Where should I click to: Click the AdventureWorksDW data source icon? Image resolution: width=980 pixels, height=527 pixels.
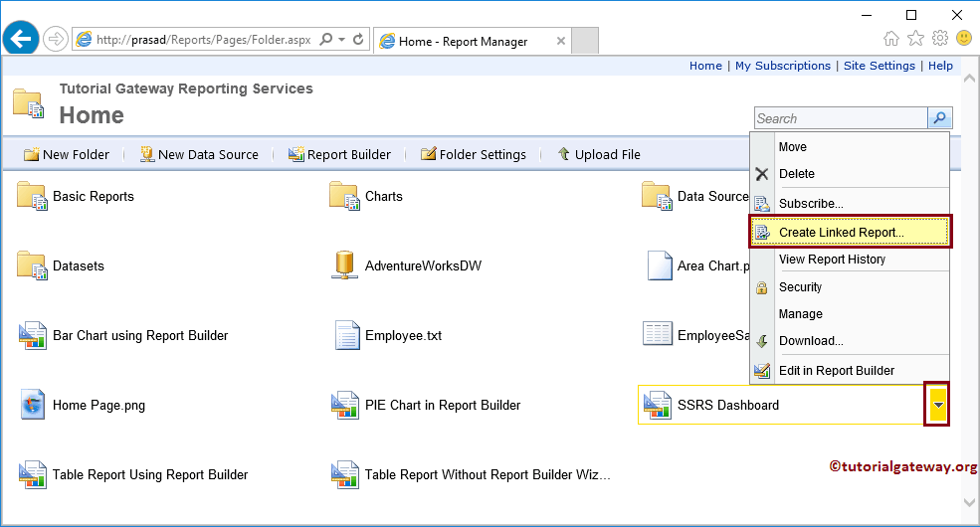coord(344,265)
